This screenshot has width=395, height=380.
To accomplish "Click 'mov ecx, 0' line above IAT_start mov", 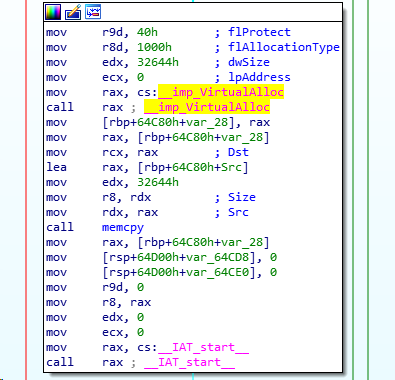I will pos(95,332).
